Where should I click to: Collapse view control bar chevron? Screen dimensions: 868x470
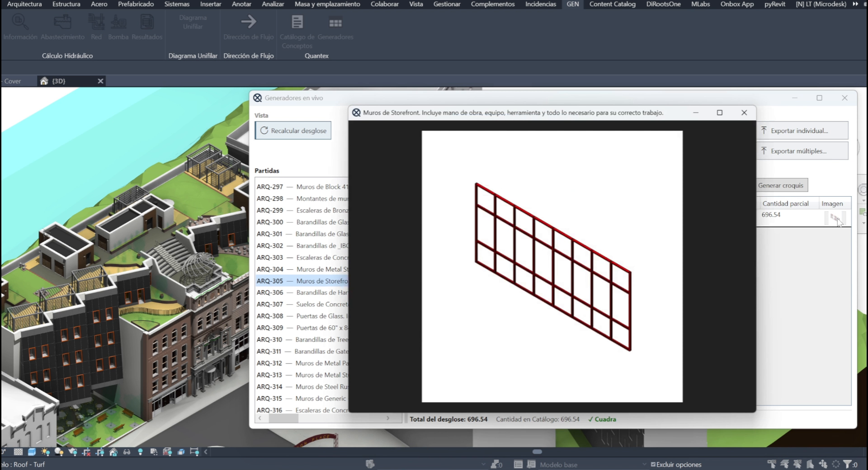pos(206,452)
